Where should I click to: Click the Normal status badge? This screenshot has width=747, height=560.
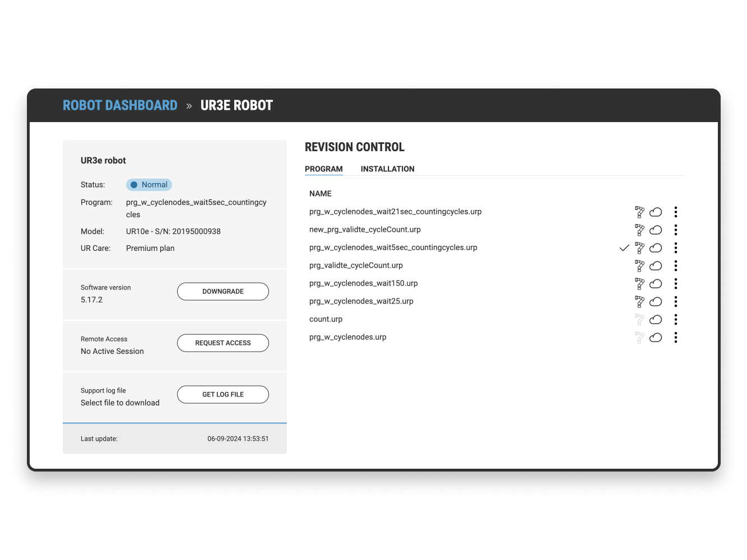pyautogui.click(x=149, y=185)
